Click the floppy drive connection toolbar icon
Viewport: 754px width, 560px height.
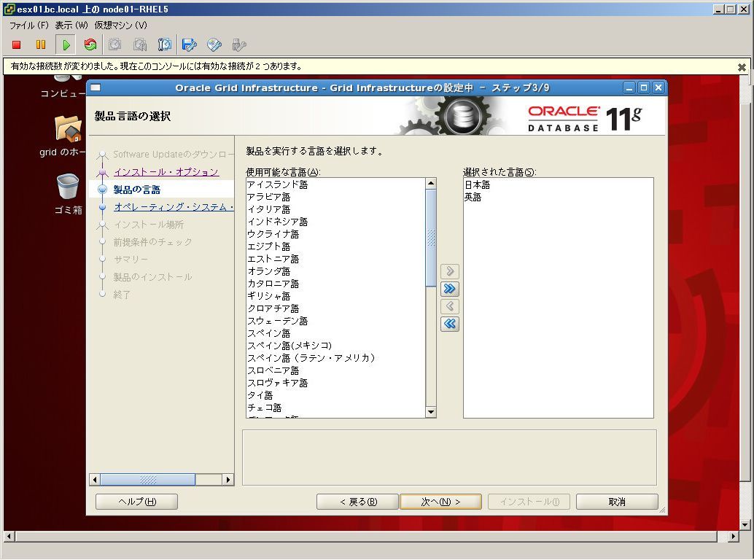190,44
